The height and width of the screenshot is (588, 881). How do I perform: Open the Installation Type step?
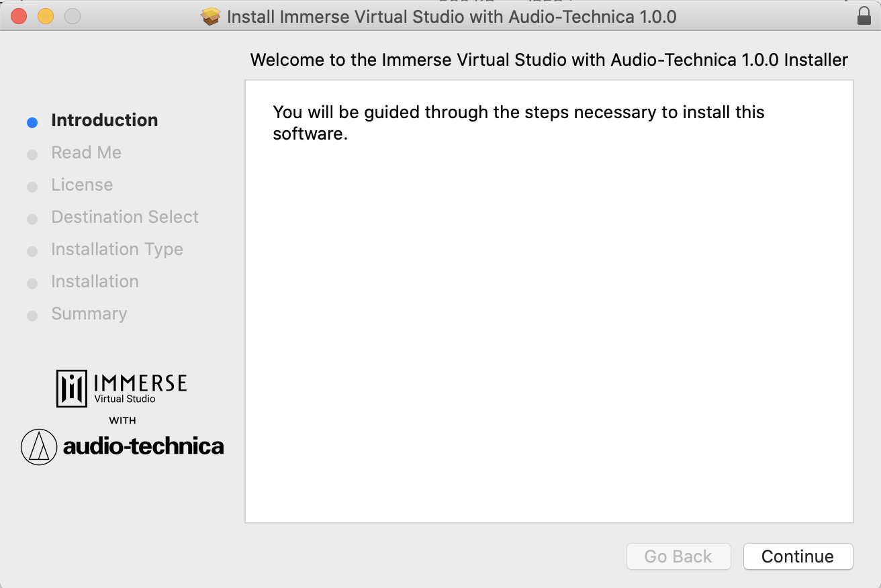[117, 249]
